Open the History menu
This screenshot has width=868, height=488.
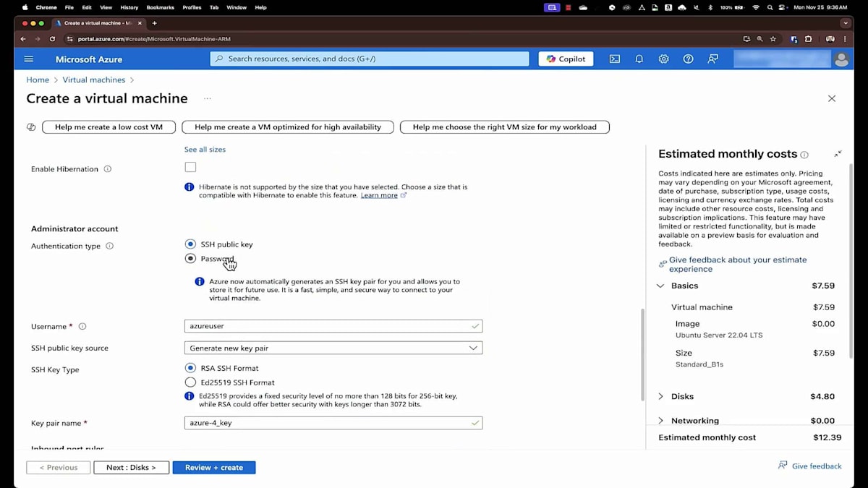click(129, 7)
